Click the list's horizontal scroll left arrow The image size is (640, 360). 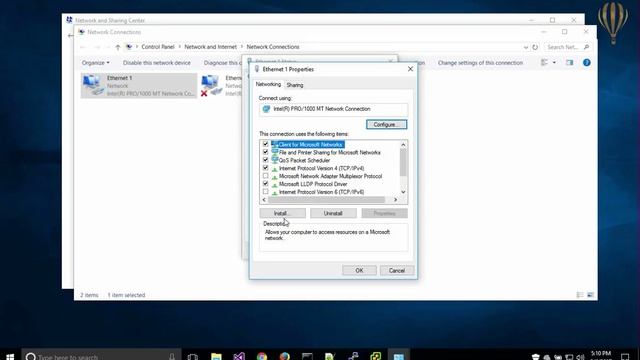[x=264, y=200]
